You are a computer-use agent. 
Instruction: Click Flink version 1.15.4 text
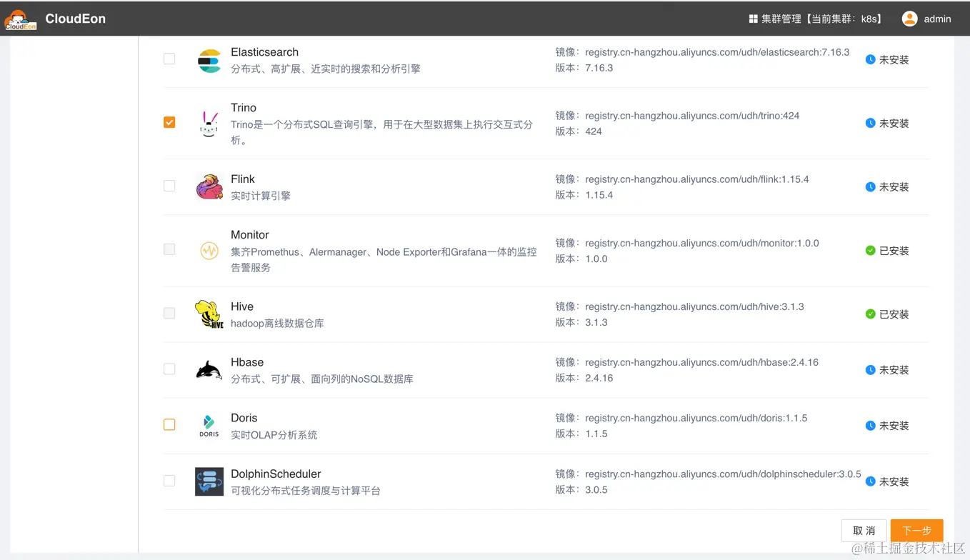(x=599, y=195)
